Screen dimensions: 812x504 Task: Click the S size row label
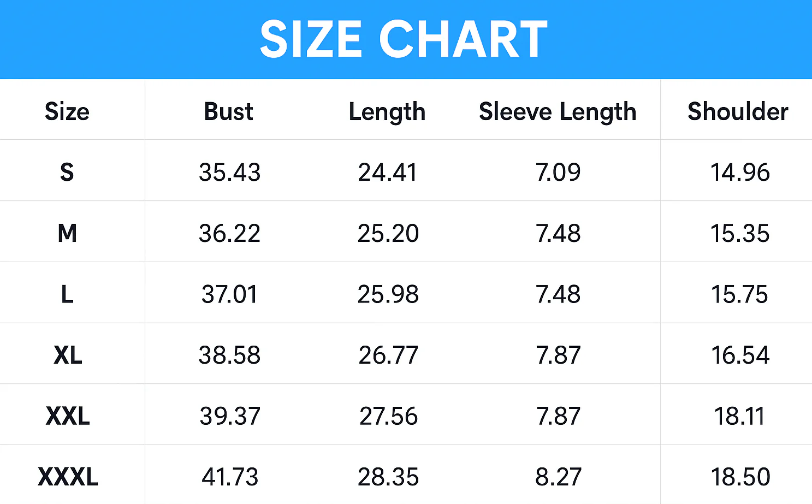67,173
